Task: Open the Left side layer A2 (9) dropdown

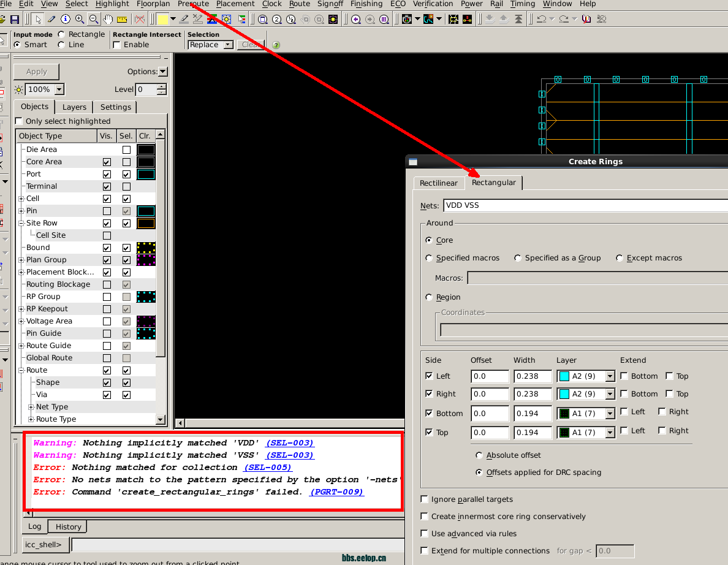Action: point(610,376)
